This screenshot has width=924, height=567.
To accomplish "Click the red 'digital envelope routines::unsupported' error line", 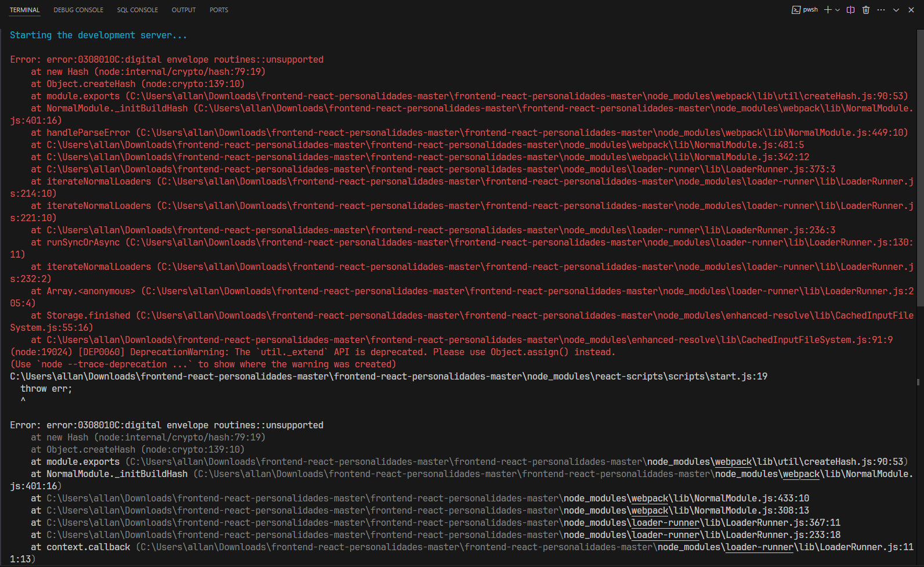I will pyautogui.click(x=167, y=60).
